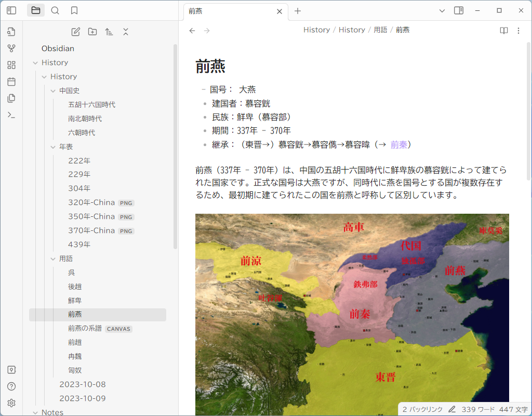This screenshot has width=532, height=416.
Task: Change file sort order
Action: coord(109,32)
